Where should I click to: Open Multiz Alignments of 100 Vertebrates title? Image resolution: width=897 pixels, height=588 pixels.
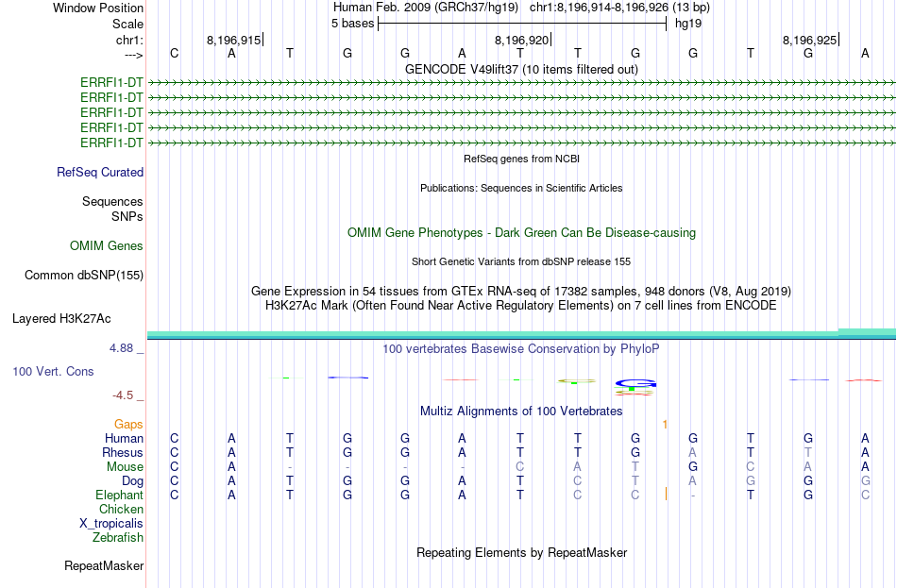pyautogui.click(x=521, y=412)
